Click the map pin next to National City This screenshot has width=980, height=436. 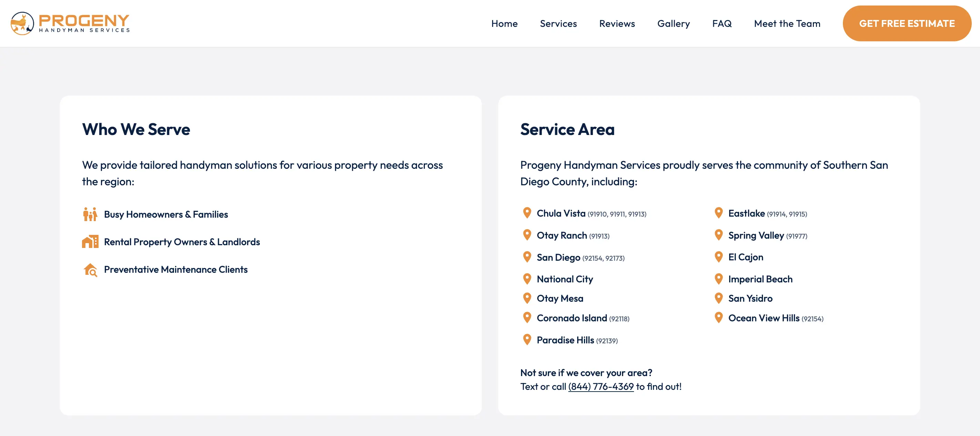tap(527, 279)
